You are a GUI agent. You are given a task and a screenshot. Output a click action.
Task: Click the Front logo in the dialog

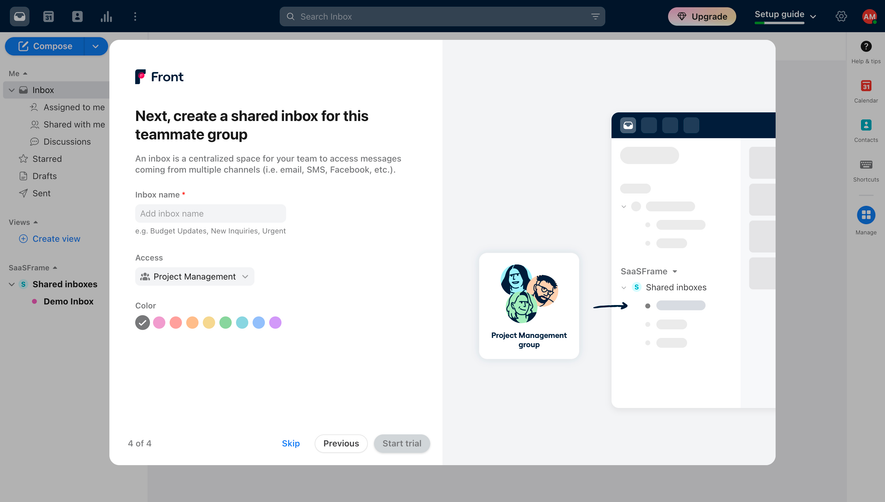159,76
